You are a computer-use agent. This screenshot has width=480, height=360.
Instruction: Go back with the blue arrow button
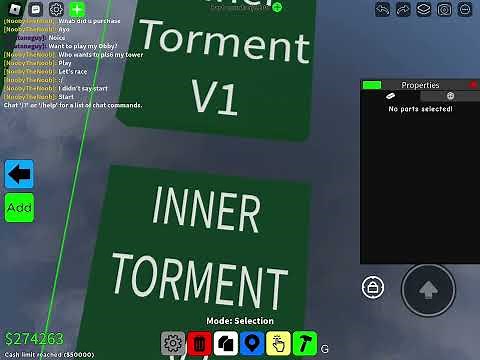click(x=19, y=174)
